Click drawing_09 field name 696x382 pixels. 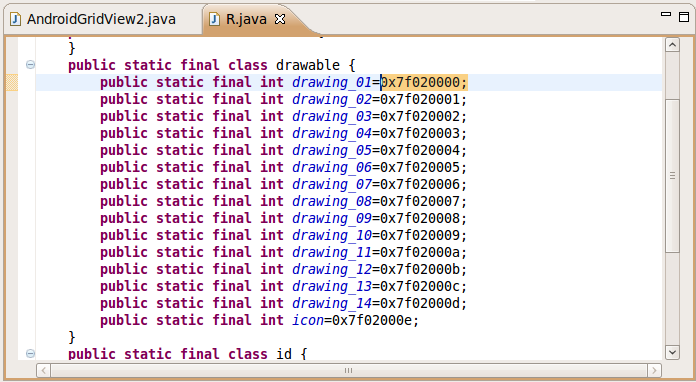click(332, 218)
